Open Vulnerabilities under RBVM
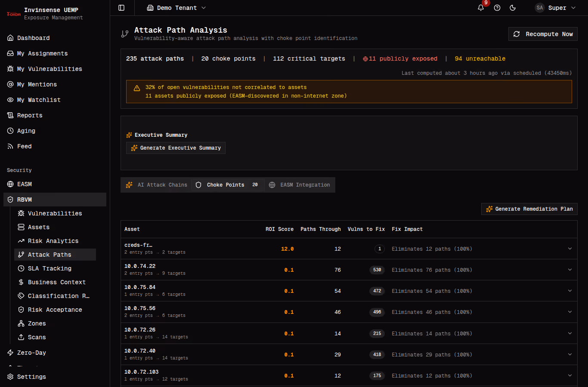This screenshot has height=387, width=588. click(55, 213)
